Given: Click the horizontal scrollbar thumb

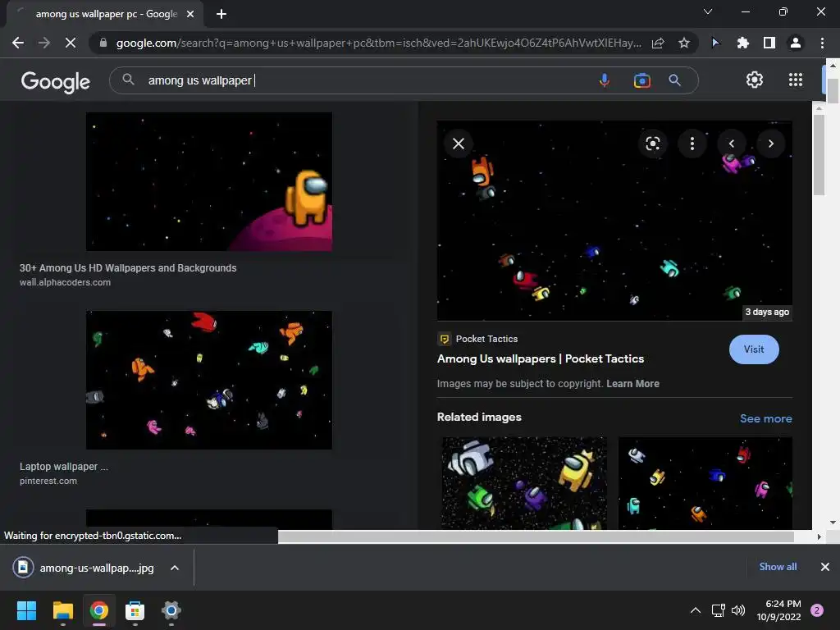Looking at the screenshot, I should coord(536,536).
